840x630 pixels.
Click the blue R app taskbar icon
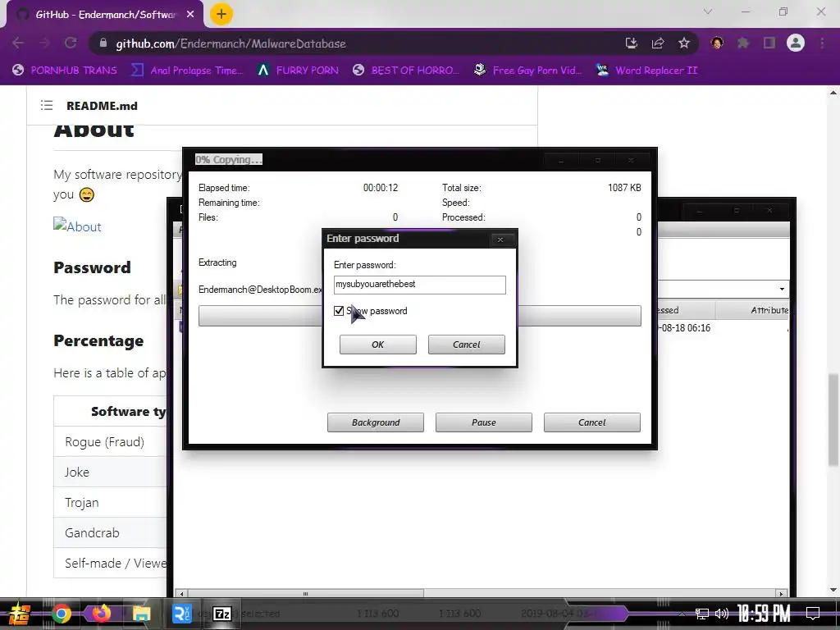(x=181, y=614)
